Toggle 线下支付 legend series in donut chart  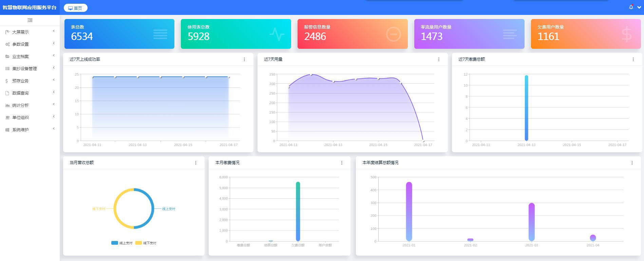[146, 243]
